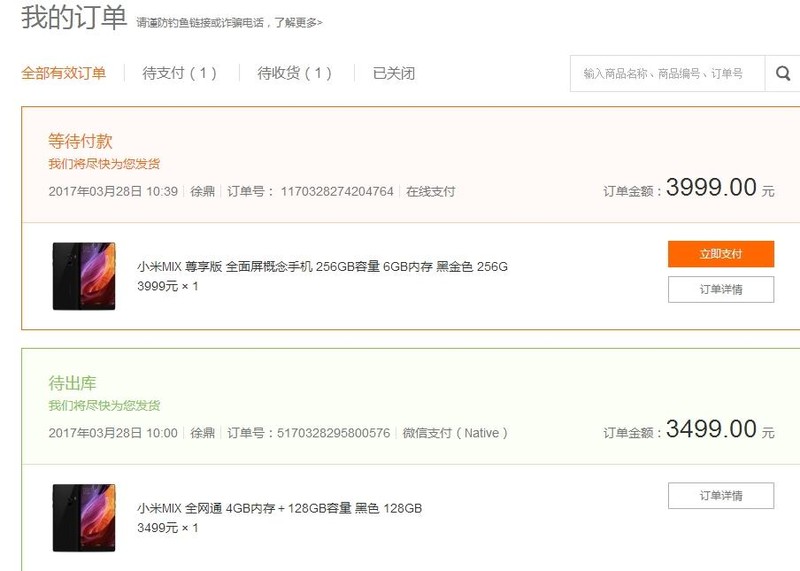Open the 小米MIX 全网通 128GB product title
This screenshot has height=571, width=800.
pyautogui.click(x=280, y=508)
